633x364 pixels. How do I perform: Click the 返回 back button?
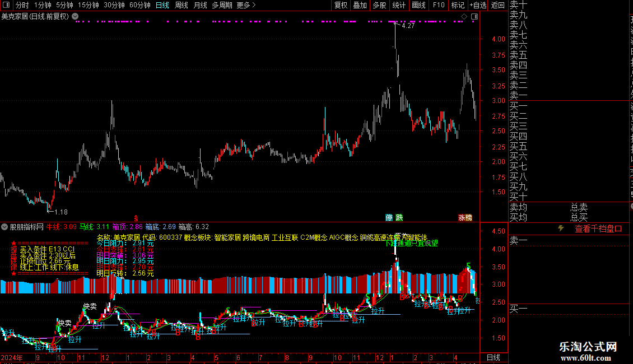click(498, 5)
